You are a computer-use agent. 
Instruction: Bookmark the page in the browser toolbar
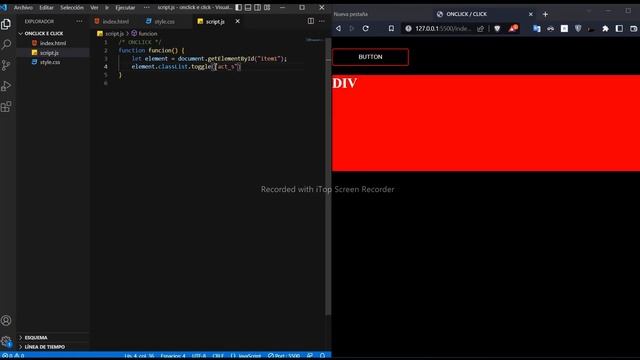391,28
